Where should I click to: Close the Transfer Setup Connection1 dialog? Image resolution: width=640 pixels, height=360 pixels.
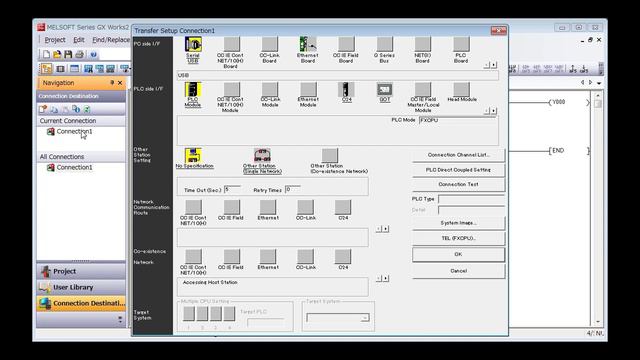click(x=498, y=31)
